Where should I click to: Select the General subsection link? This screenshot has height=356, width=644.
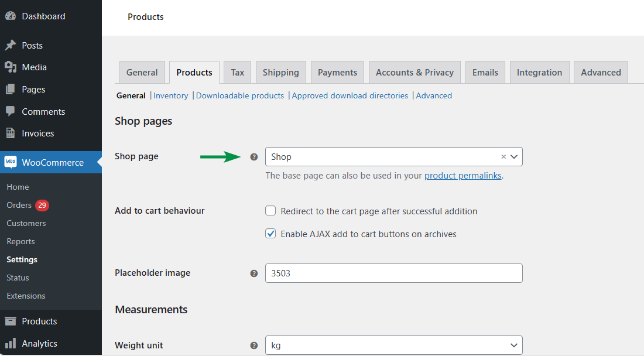tap(131, 95)
